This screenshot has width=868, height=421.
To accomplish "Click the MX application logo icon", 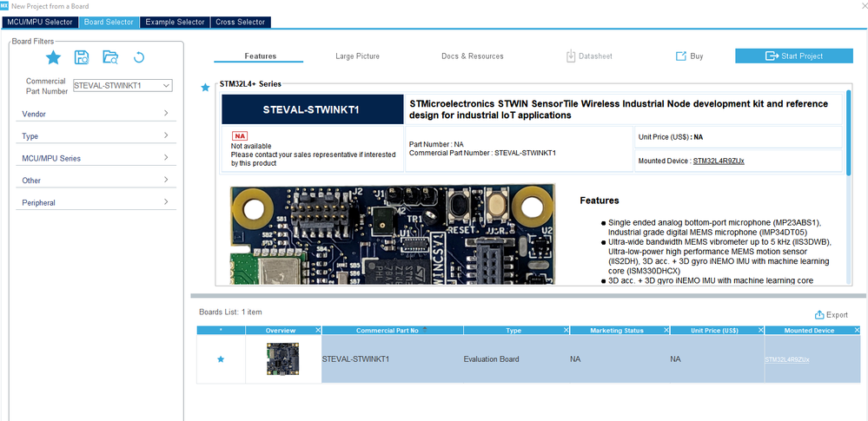I will pyautogui.click(x=4, y=5).
